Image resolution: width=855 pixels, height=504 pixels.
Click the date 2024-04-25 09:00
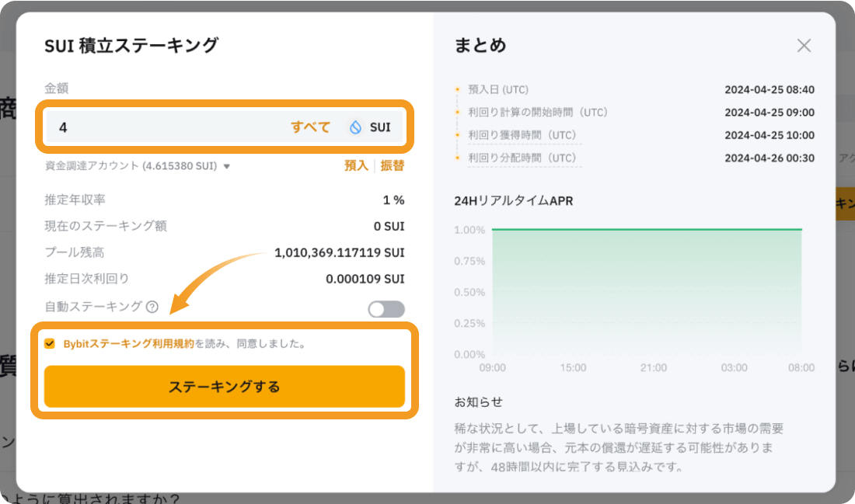pos(769,113)
